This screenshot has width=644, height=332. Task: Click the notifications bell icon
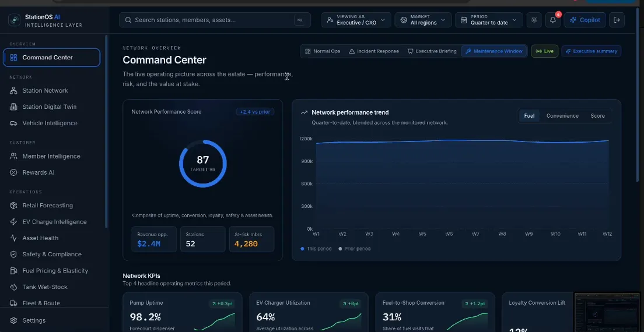(x=553, y=20)
